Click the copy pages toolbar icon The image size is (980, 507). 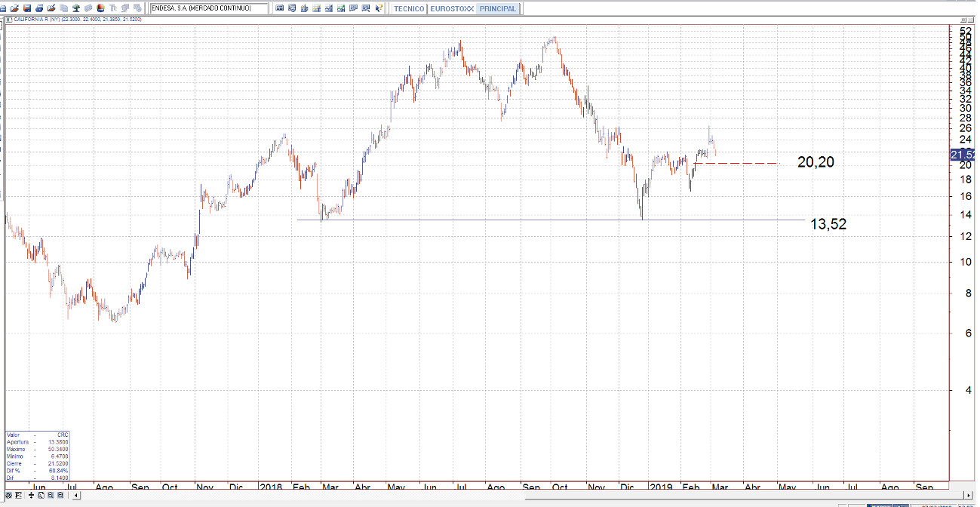click(x=63, y=8)
